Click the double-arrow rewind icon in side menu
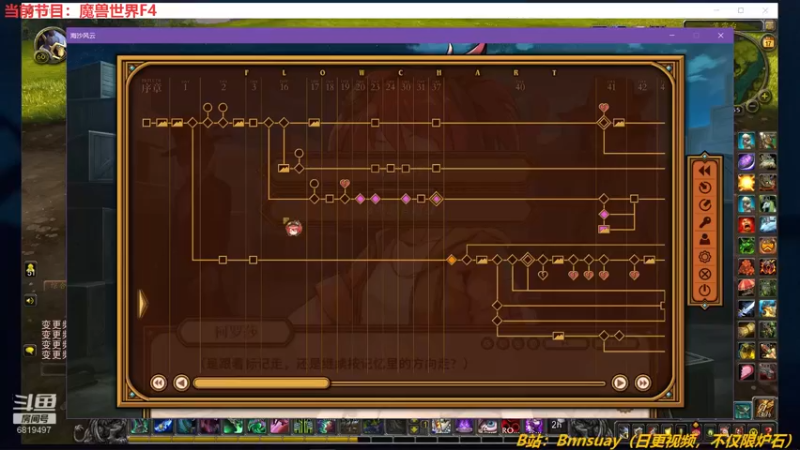 pos(705,170)
